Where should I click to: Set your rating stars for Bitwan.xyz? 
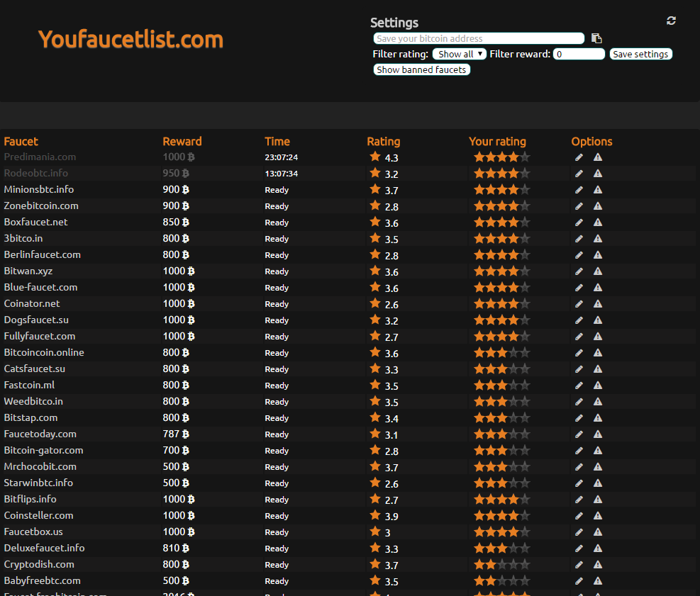pos(502,271)
